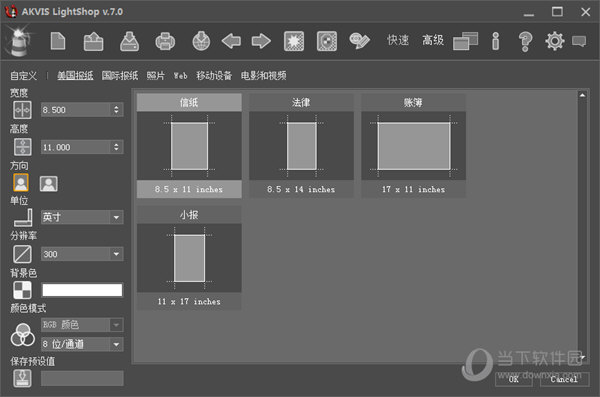Switch to 快速 (Express) mode
This screenshot has height=397, width=600.
398,40
